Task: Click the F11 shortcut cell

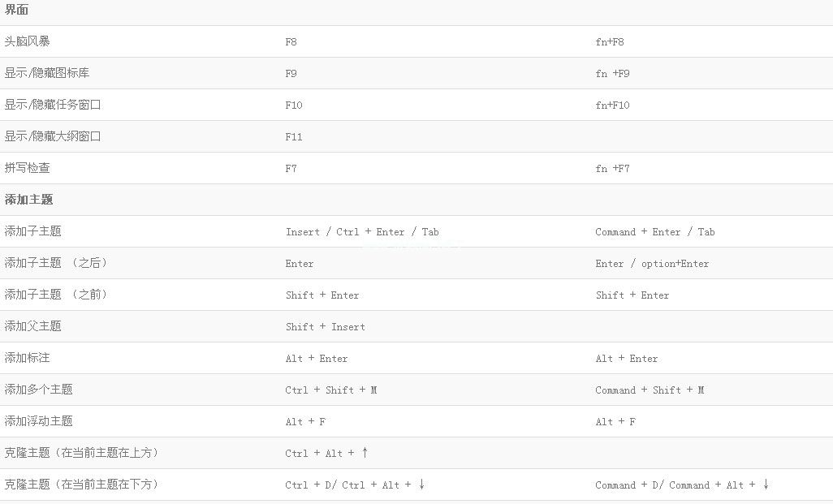Action: (x=294, y=137)
